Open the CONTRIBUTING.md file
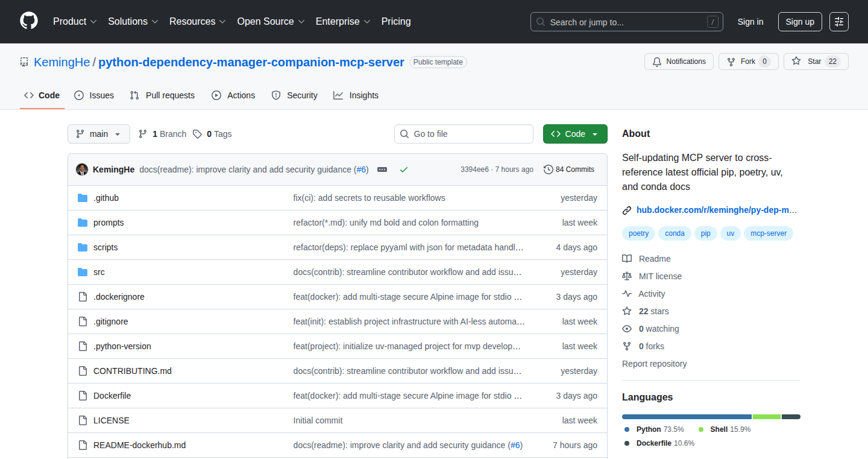 pos(133,371)
